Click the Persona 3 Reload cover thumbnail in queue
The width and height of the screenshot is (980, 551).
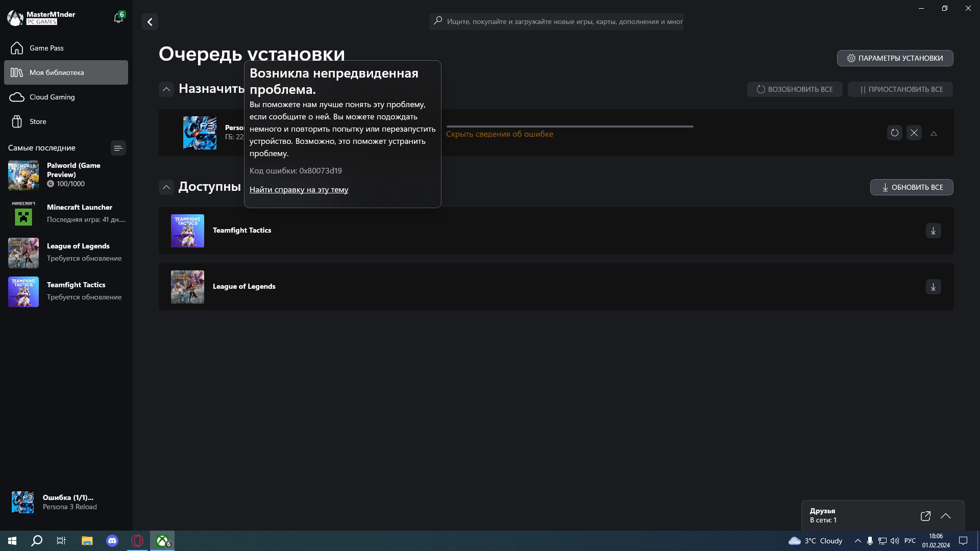(200, 133)
